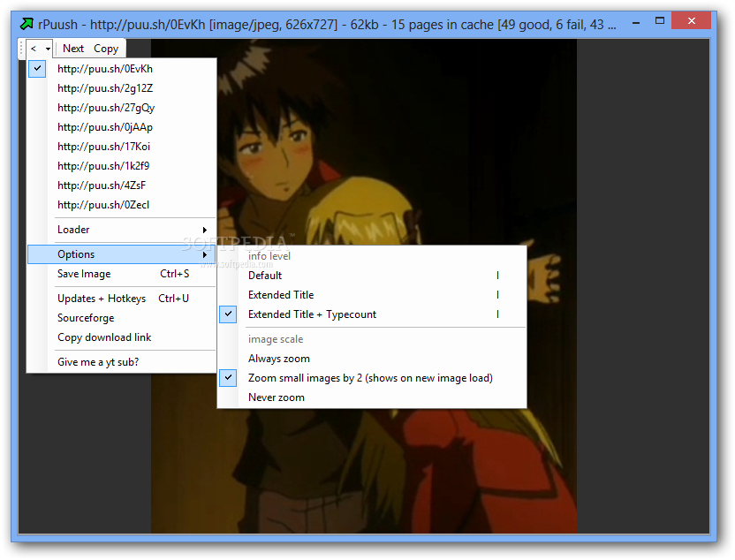Select Always zoom image scale
The width and height of the screenshot is (735, 560).
pyautogui.click(x=372, y=359)
